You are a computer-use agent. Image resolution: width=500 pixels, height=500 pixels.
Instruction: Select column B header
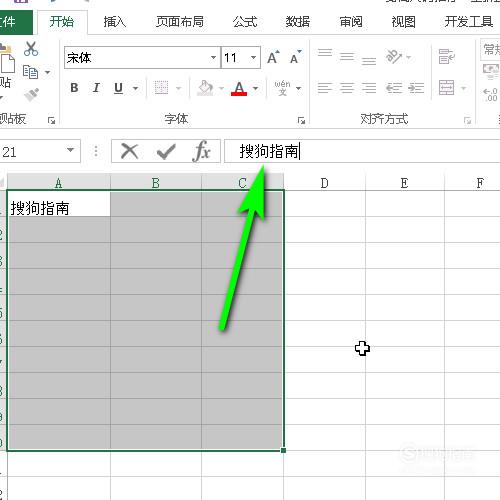tap(156, 183)
